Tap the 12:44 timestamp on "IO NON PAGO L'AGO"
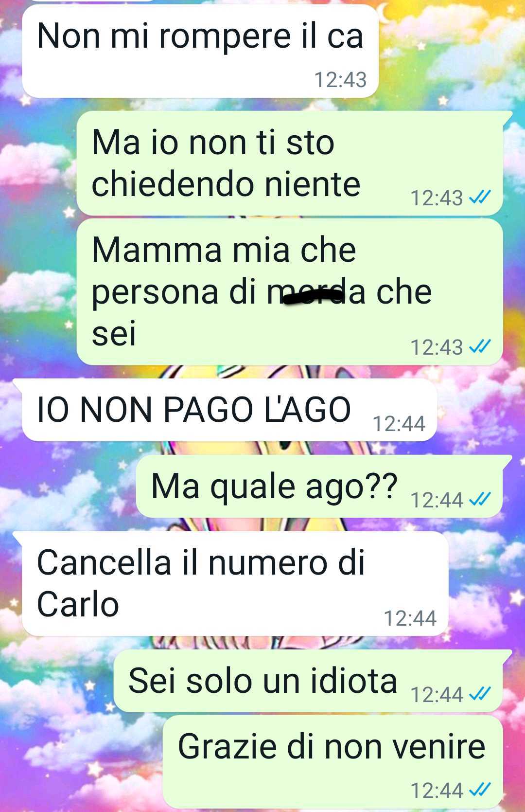The width and height of the screenshot is (525, 812). click(x=399, y=423)
